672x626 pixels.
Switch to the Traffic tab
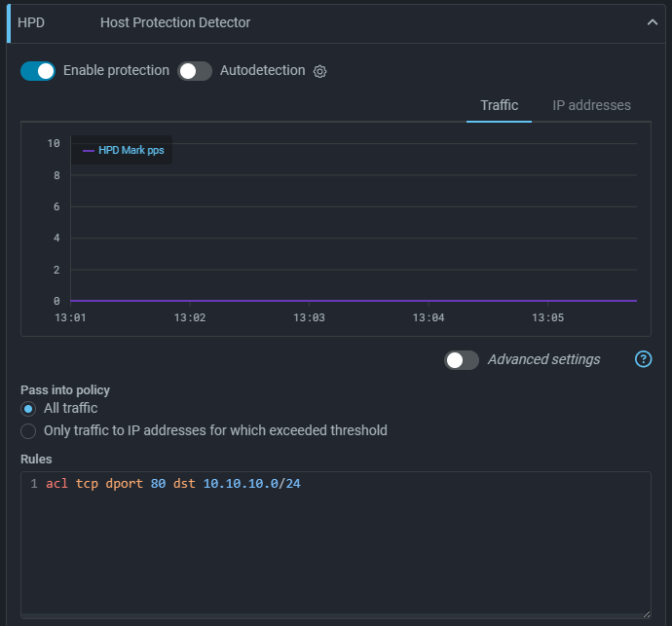coord(499,105)
